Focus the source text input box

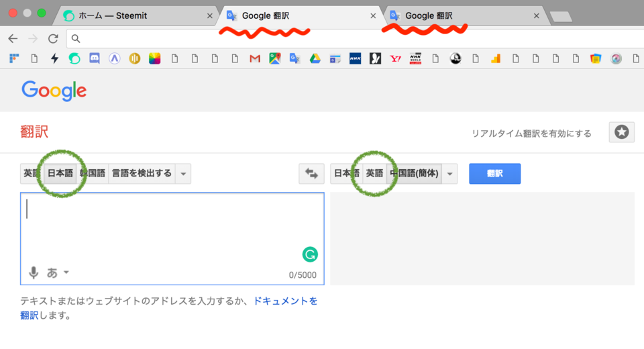coord(172,238)
